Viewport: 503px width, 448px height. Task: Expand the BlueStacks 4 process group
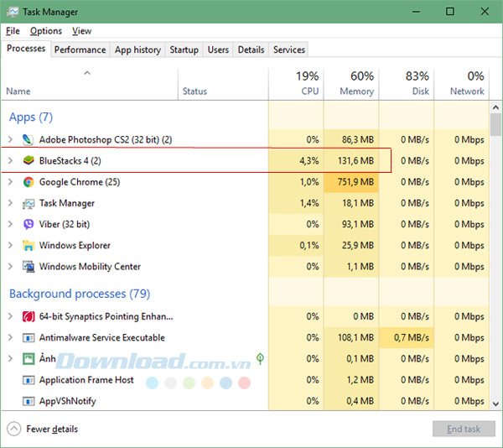point(10,160)
